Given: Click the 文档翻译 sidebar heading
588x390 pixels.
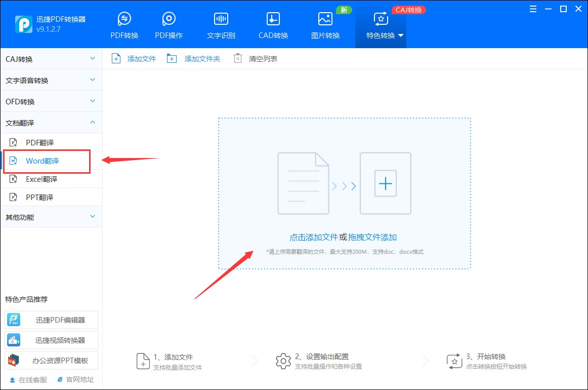Looking at the screenshot, I should pos(20,123).
